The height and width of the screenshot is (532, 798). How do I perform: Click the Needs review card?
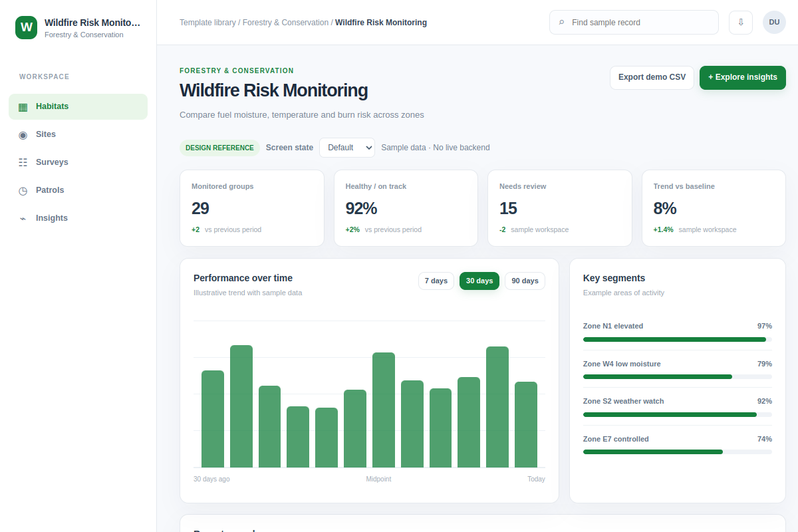tap(560, 208)
